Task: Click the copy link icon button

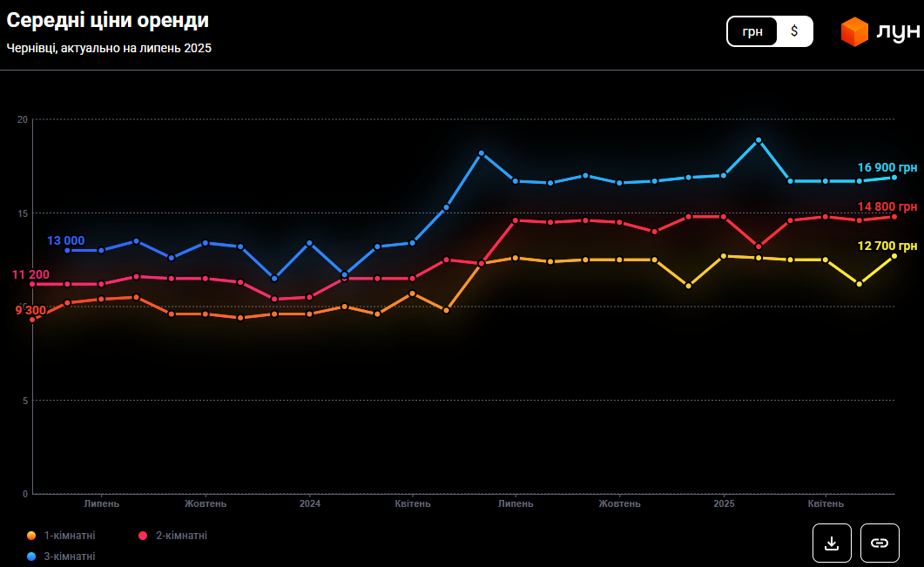Action: [x=880, y=543]
